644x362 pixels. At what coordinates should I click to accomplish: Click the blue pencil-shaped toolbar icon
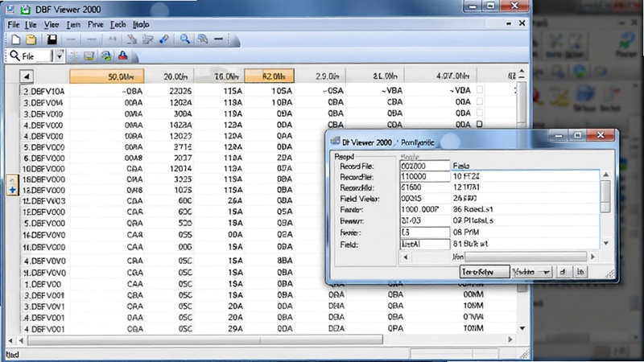[x=164, y=39]
